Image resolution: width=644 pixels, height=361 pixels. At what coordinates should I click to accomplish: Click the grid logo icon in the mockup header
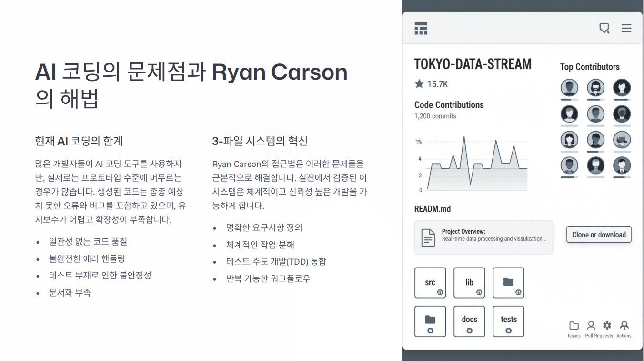click(x=421, y=28)
